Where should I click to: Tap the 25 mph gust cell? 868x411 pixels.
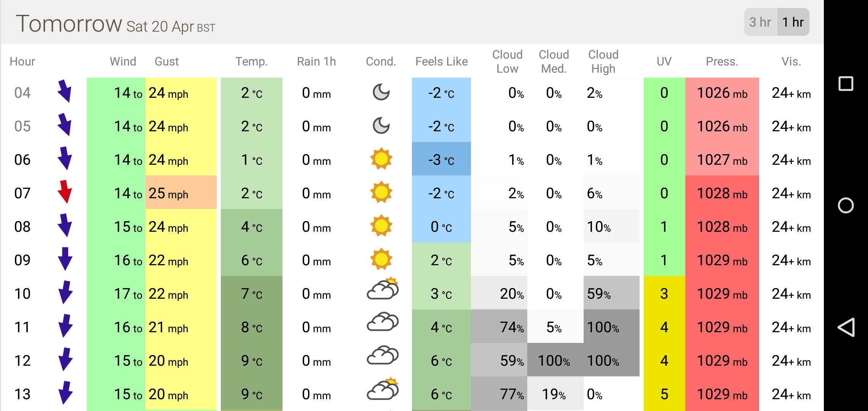click(180, 193)
